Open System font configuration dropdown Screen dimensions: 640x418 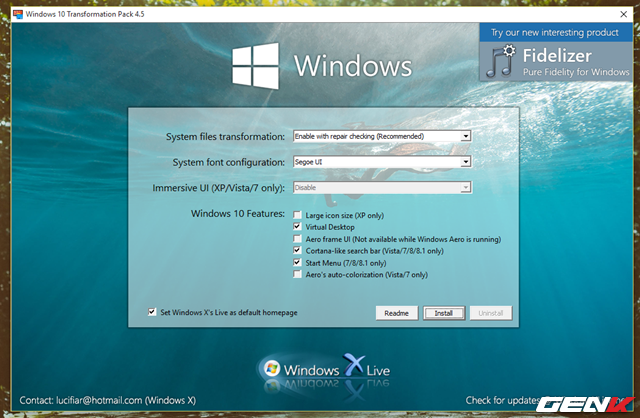point(382,162)
